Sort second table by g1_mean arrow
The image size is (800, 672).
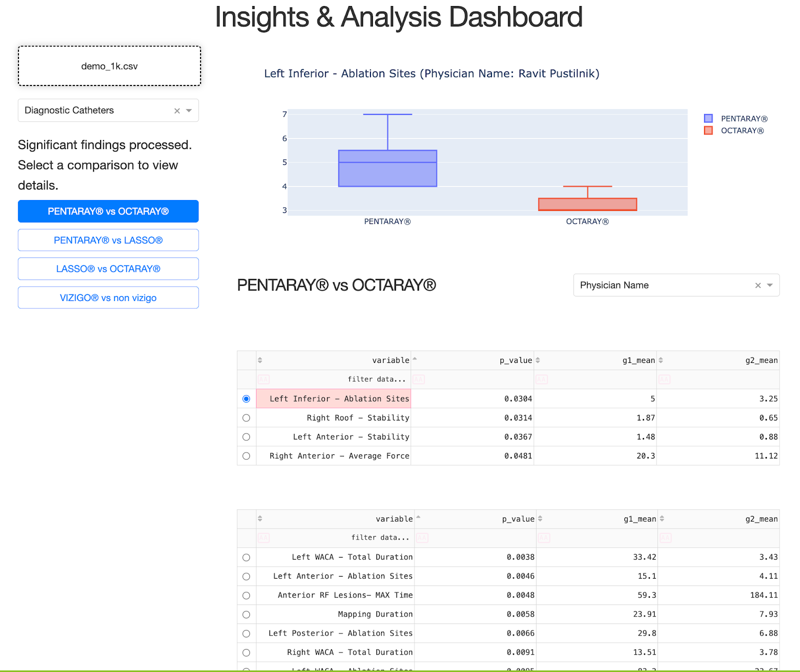[540, 519]
